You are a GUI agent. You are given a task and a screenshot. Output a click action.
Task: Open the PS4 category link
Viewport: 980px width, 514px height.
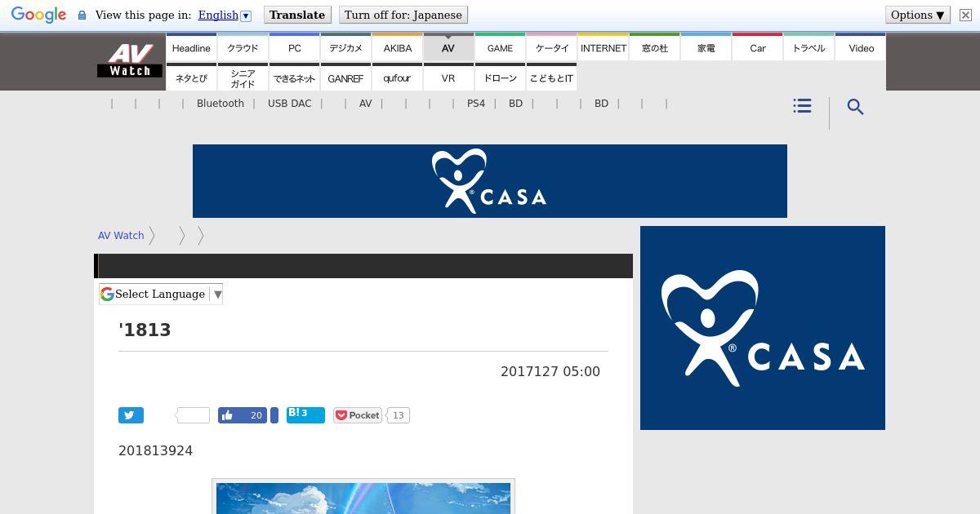tap(476, 104)
